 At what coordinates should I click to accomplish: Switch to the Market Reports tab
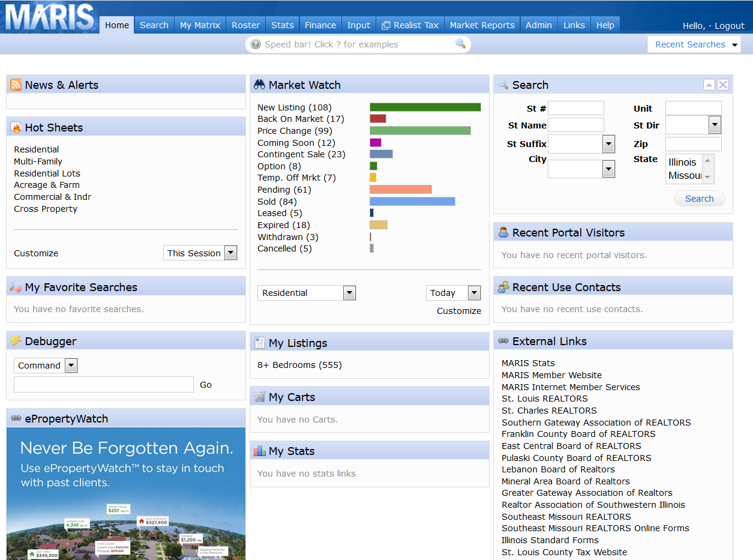(482, 25)
